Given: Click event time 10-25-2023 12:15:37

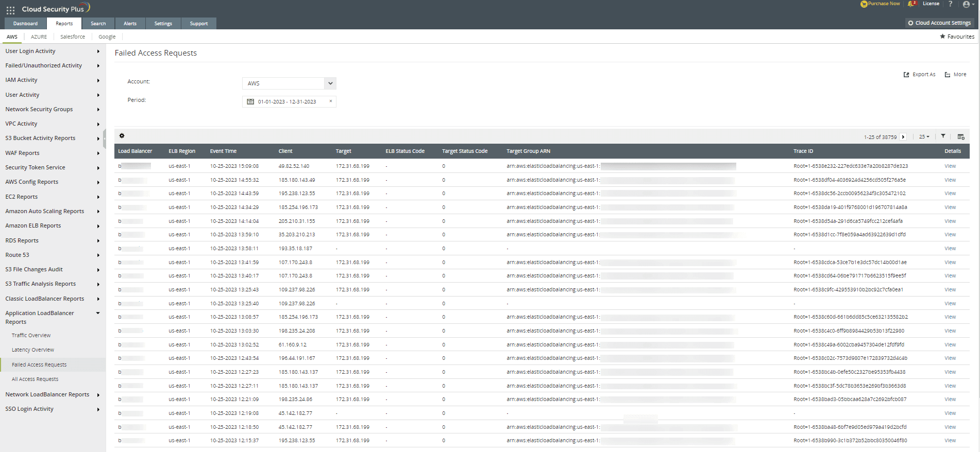Looking at the screenshot, I should coord(234,441).
